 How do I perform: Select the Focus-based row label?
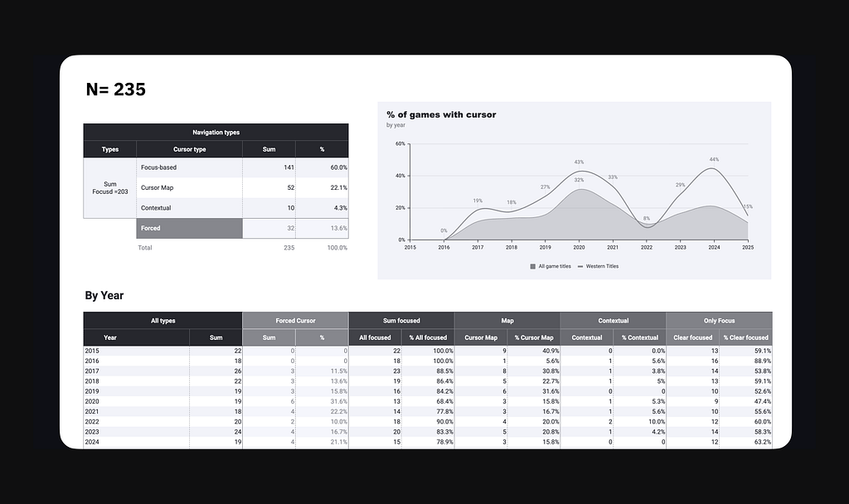coord(158,167)
